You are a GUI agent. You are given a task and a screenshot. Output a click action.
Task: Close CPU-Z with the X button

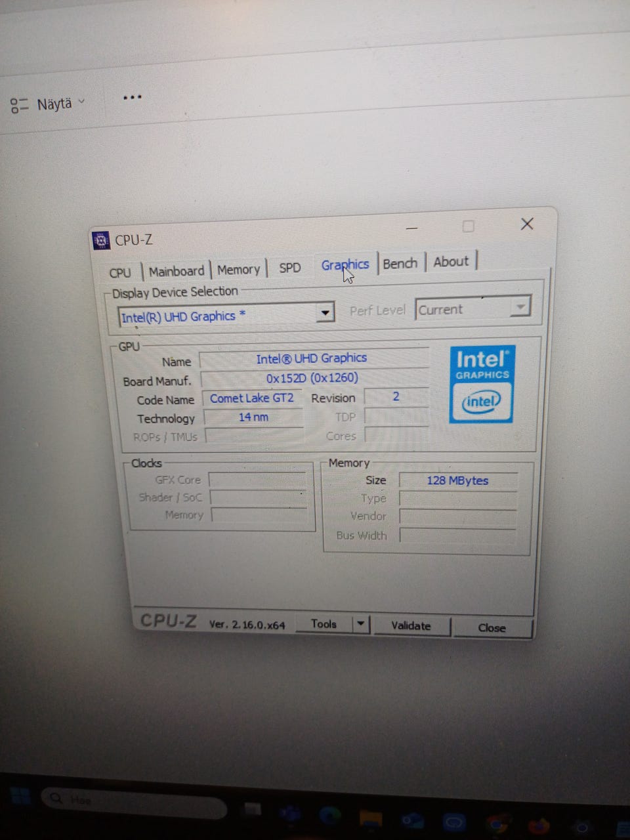pos(527,224)
